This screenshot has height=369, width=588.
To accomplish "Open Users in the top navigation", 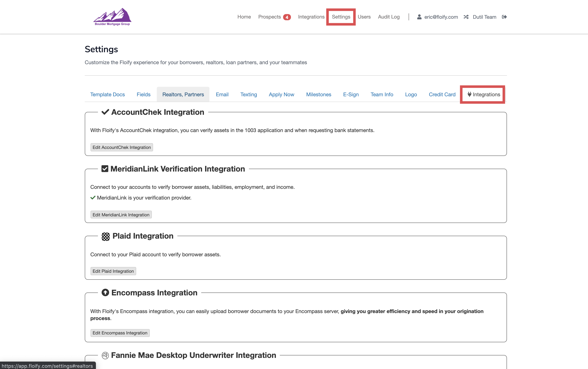I will click(x=364, y=17).
